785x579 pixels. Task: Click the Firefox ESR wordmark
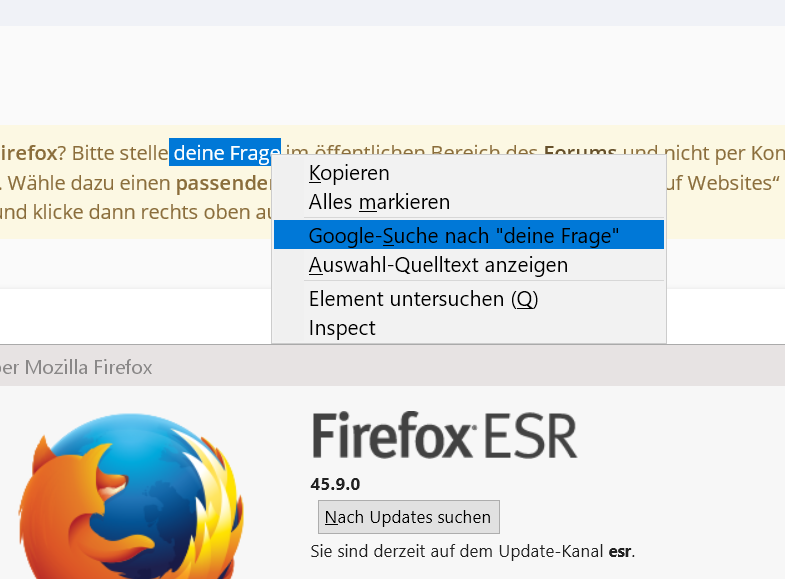(x=444, y=436)
